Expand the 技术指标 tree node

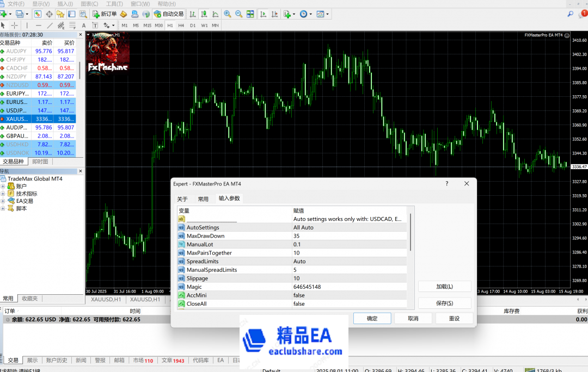[x=3, y=194]
